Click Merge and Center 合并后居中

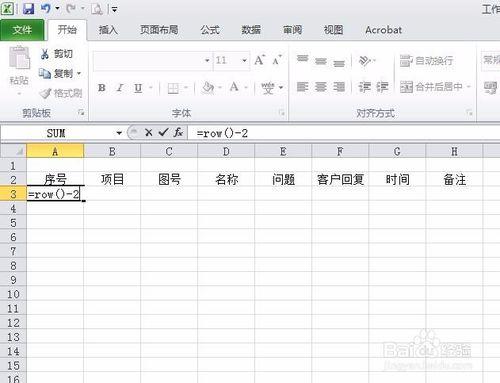(431, 87)
